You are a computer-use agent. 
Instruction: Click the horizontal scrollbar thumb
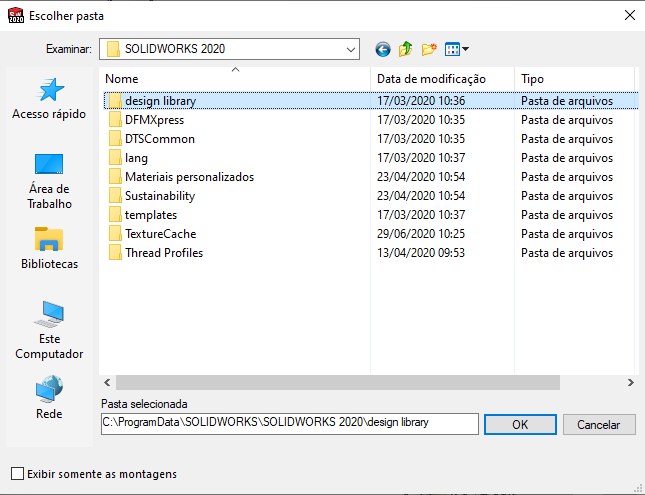click(x=338, y=383)
